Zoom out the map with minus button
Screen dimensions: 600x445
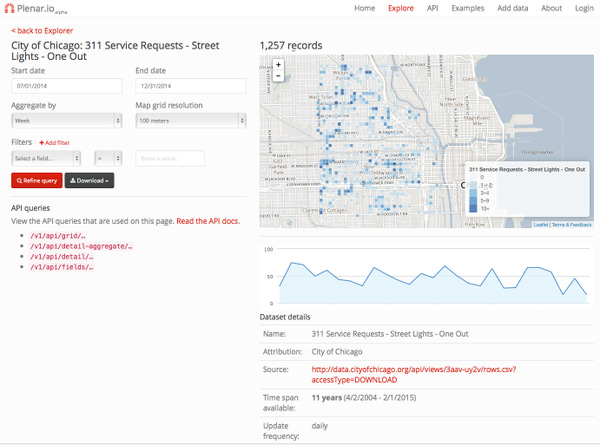(279, 76)
